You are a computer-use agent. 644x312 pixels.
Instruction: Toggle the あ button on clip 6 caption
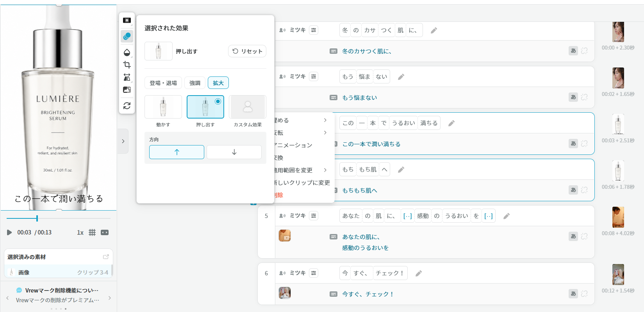[x=573, y=294]
